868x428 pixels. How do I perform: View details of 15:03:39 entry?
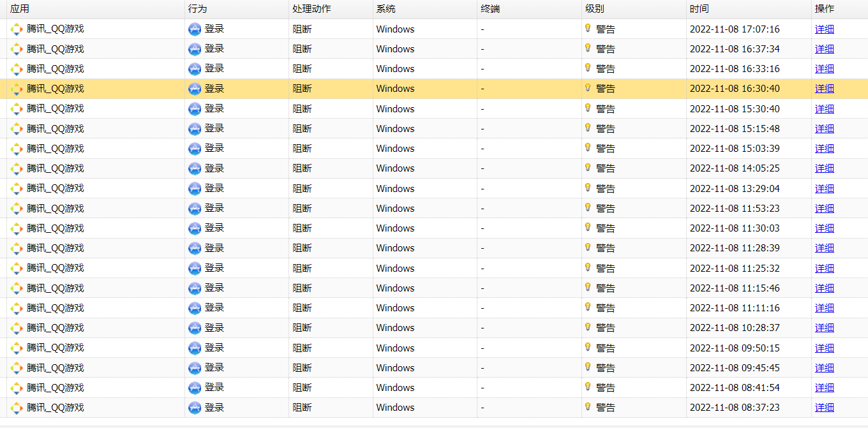825,149
